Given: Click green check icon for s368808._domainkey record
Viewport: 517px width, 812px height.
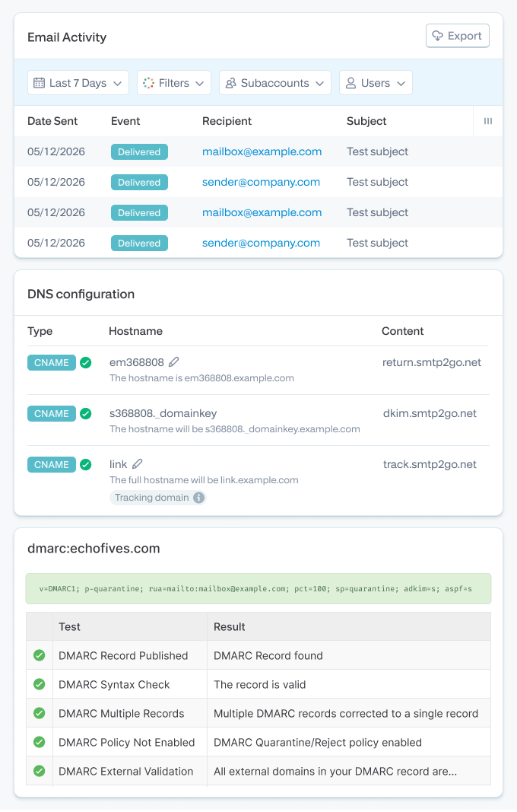Looking at the screenshot, I should [86, 414].
